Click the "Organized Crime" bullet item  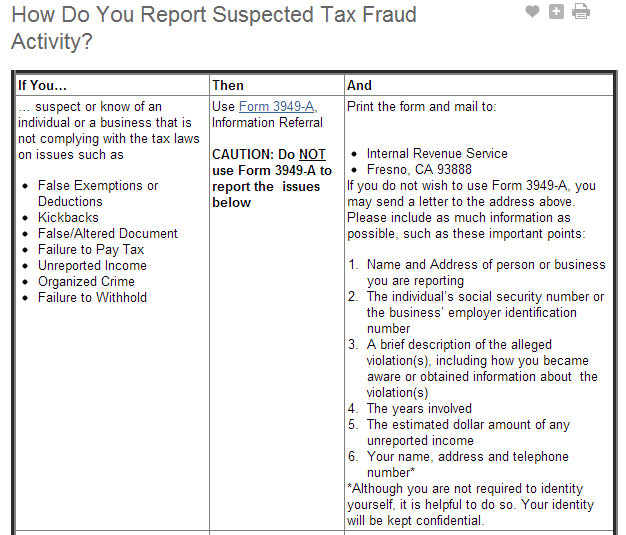pos(86,281)
